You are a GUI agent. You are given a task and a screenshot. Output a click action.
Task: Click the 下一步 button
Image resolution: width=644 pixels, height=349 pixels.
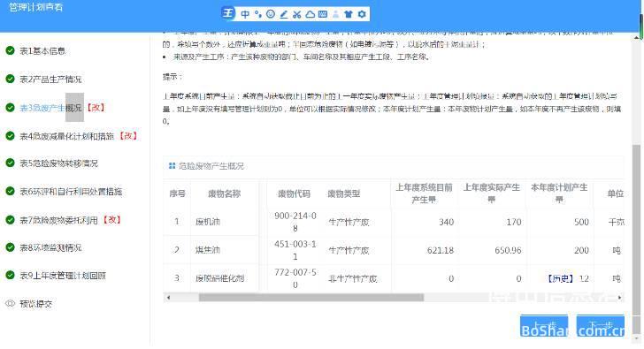click(x=601, y=326)
